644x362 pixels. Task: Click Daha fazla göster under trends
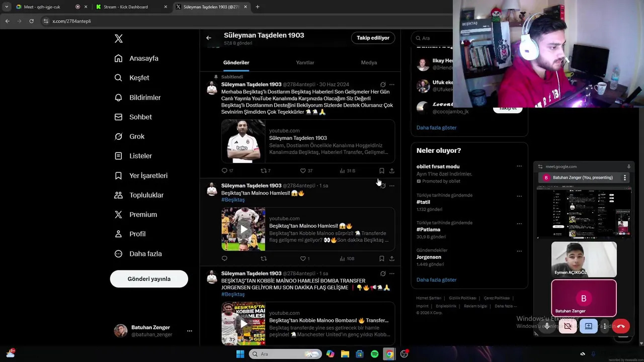point(436,280)
